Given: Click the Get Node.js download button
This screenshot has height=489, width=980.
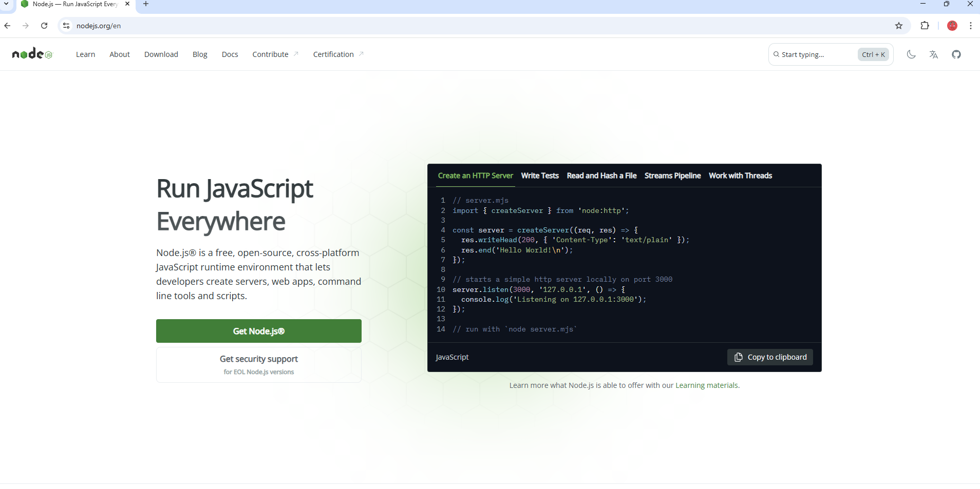Looking at the screenshot, I should click(x=258, y=331).
